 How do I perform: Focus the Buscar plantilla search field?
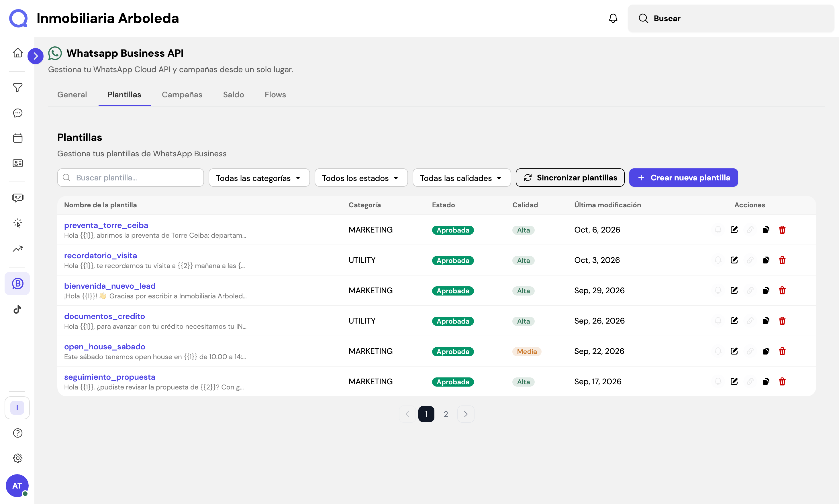tap(130, 178)
